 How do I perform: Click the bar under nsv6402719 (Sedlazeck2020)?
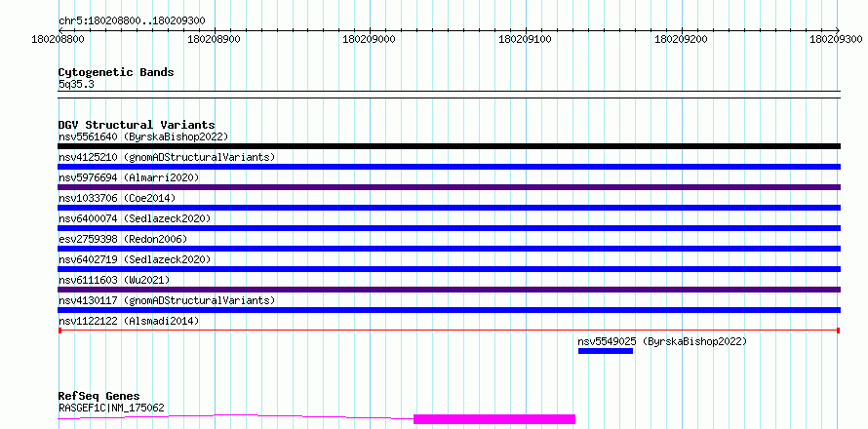pos(449,269)
